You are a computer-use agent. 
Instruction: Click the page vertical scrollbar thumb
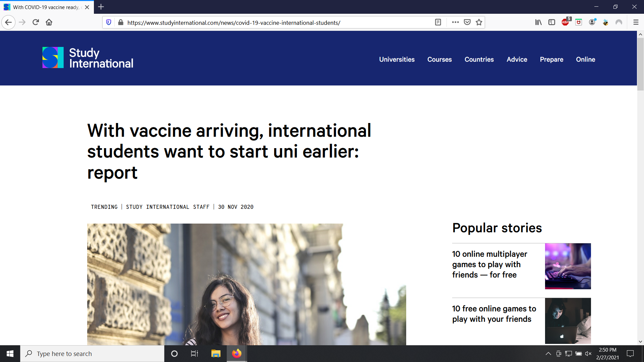[x=640, y=64]
